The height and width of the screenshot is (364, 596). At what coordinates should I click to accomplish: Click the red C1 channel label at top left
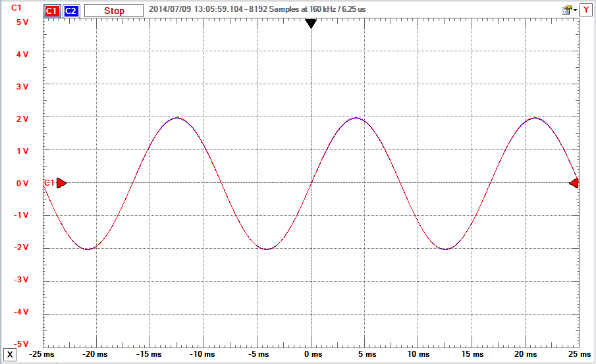tap(16, 8)
